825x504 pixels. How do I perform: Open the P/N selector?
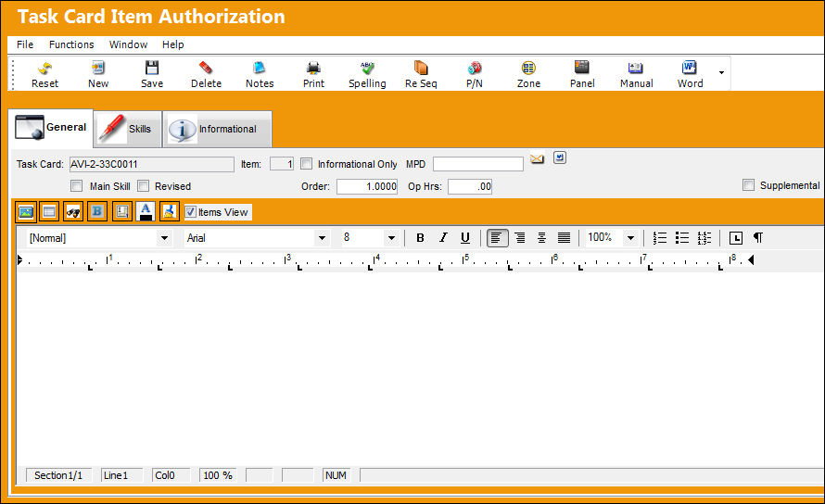click(x=475, y=74)
